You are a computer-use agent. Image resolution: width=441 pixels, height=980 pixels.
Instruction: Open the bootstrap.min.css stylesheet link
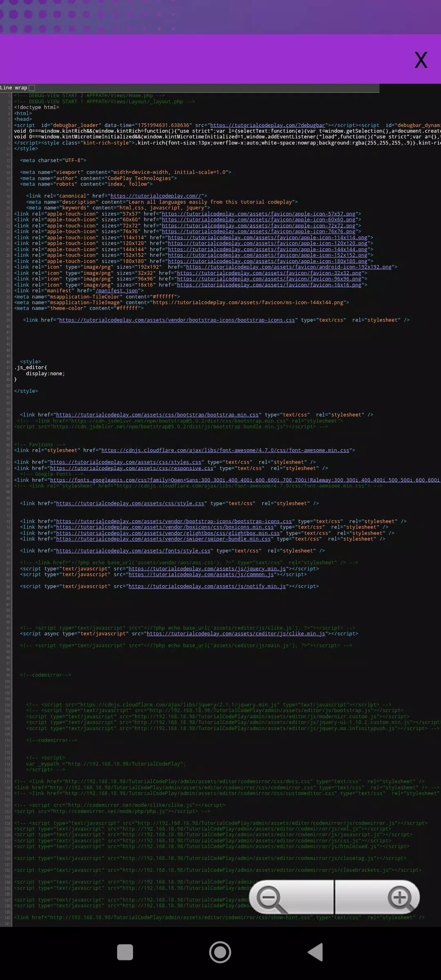click(x=157, y=415)
